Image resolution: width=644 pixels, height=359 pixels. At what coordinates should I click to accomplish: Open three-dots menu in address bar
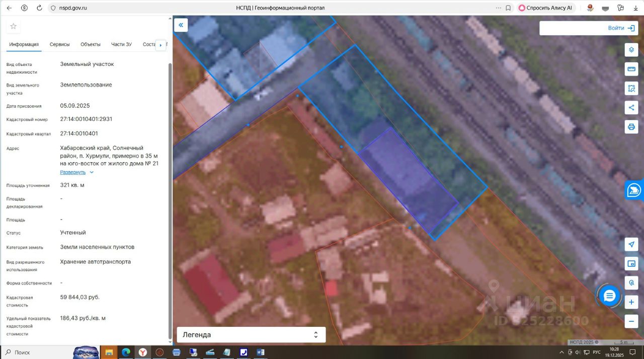click(x=498, y=8)
